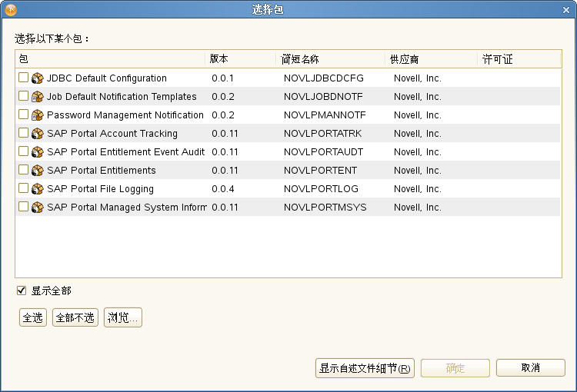Sort by the 版本 column header

click(240, 59)
